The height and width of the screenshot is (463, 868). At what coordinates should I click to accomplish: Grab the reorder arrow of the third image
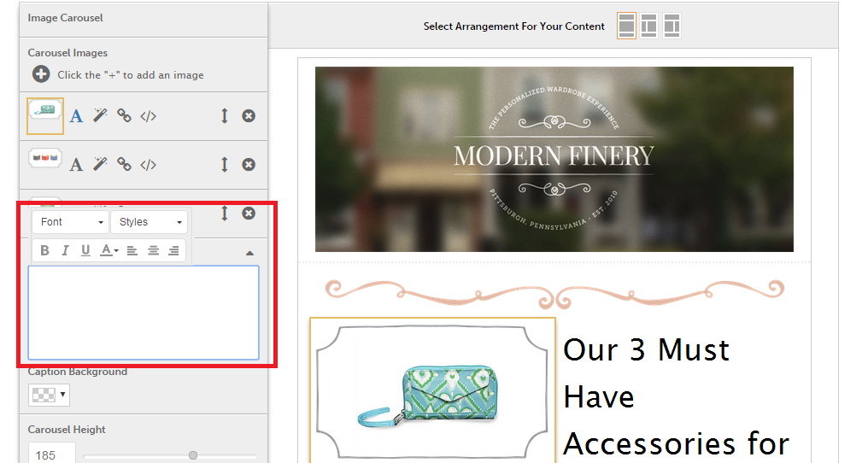coord(224,214)
